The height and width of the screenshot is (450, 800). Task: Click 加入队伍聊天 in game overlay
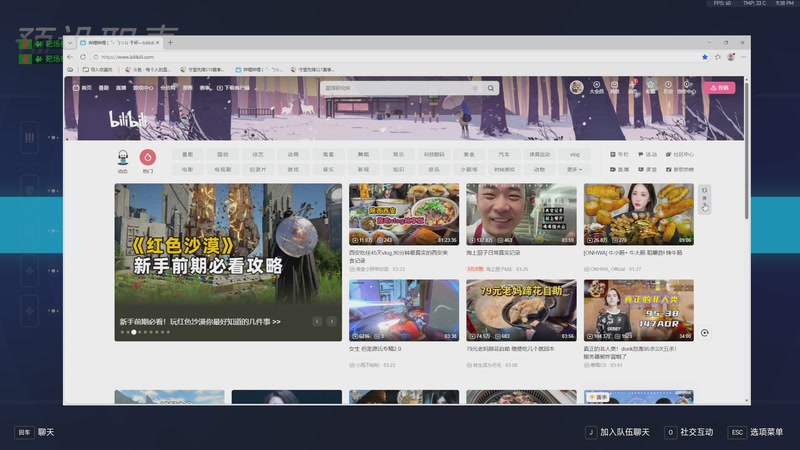[x=617, y=432]
